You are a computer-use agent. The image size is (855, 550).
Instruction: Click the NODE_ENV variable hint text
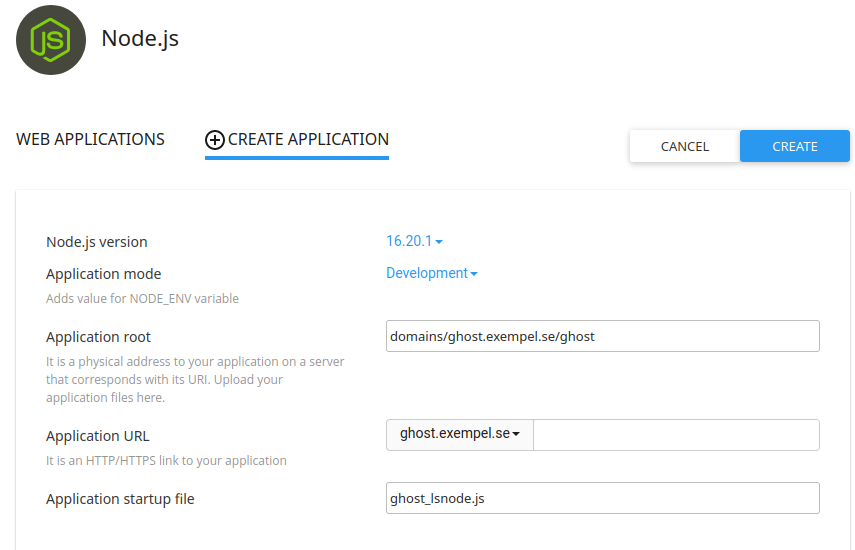click(x=142, y=298)
